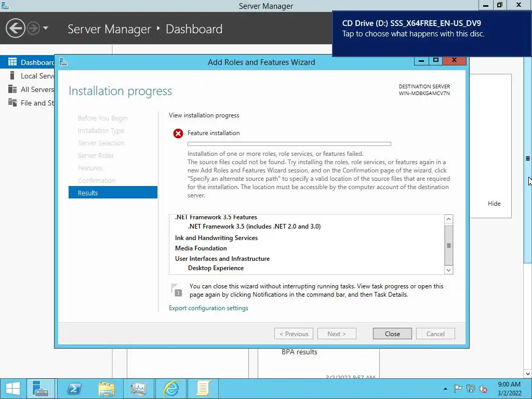
Task: Click Hide in the Server Manager dashboard
Action: 494,204
